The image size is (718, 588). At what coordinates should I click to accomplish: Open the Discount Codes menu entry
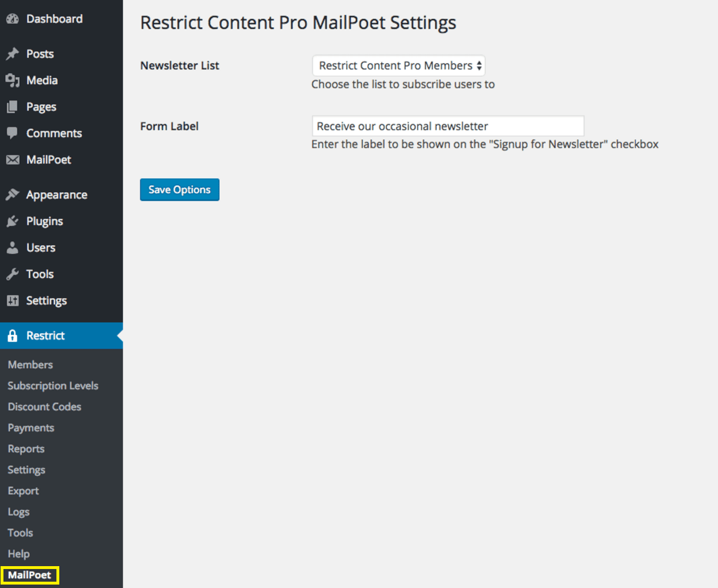[x=44, y=406]
